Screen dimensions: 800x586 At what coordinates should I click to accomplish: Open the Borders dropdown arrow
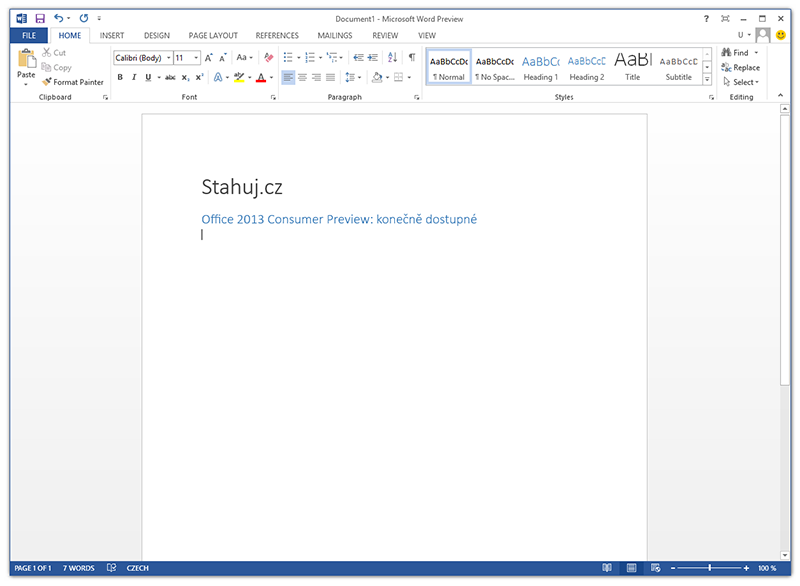pyautogui.click(x=409, y=78)
